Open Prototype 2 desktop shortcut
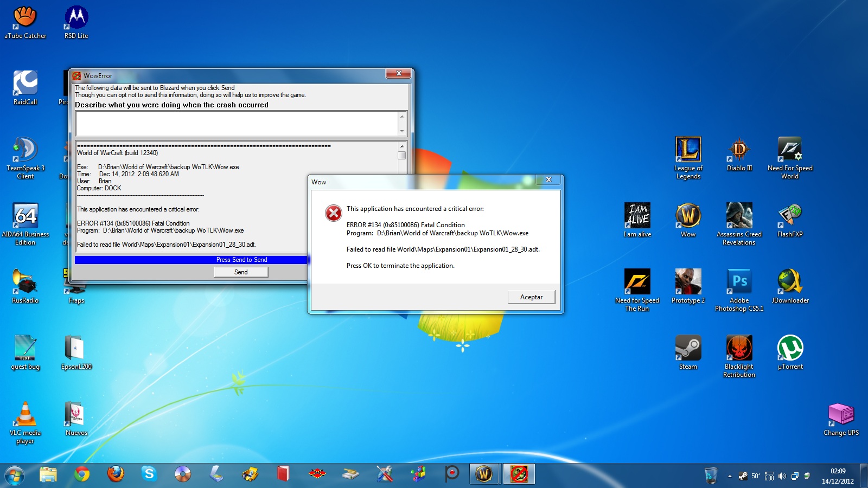This screenshot has height=488, width=868. click(x=688, y=286)
